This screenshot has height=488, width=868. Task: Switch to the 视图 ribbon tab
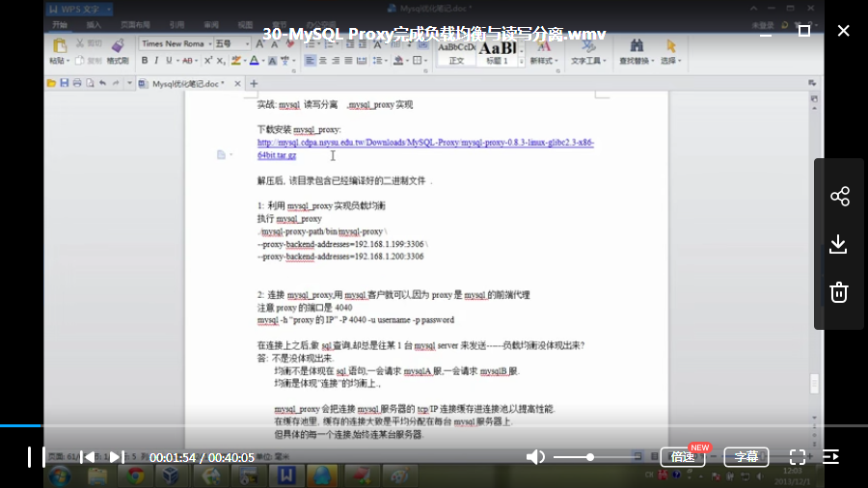(245, 25)
